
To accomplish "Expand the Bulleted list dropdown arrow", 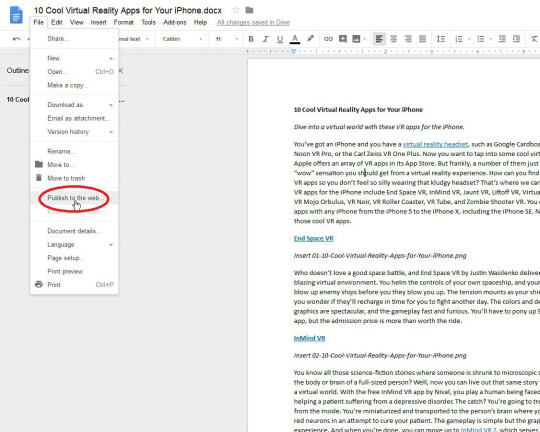I will (x=490, y=39).
